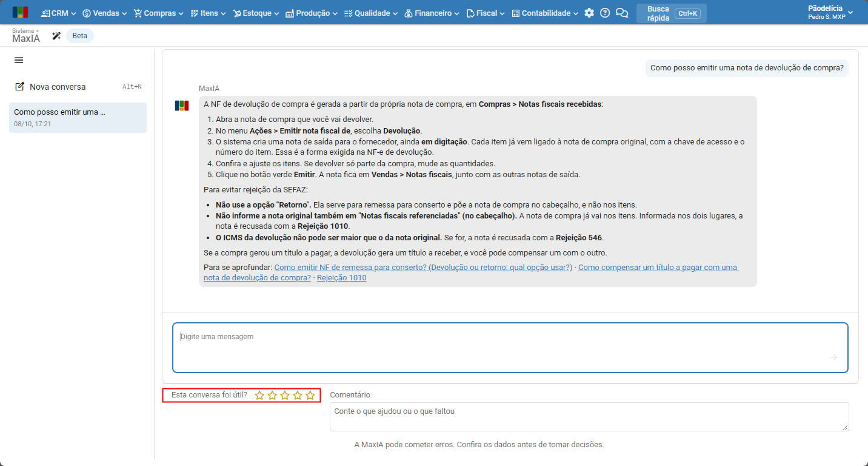The image size is (868, 466).
Task: Click the send arrow in the message box
Action: [833, 357]
